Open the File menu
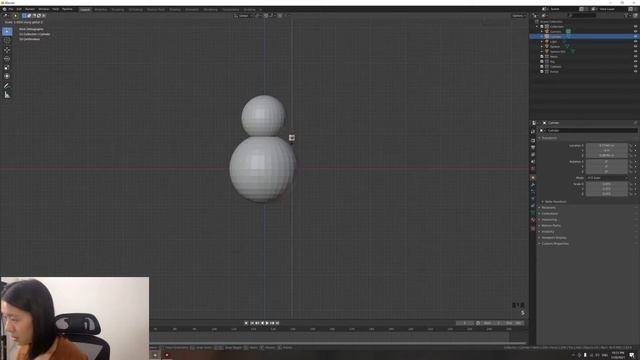Screen dimensions: 640x360 (11, 9)
